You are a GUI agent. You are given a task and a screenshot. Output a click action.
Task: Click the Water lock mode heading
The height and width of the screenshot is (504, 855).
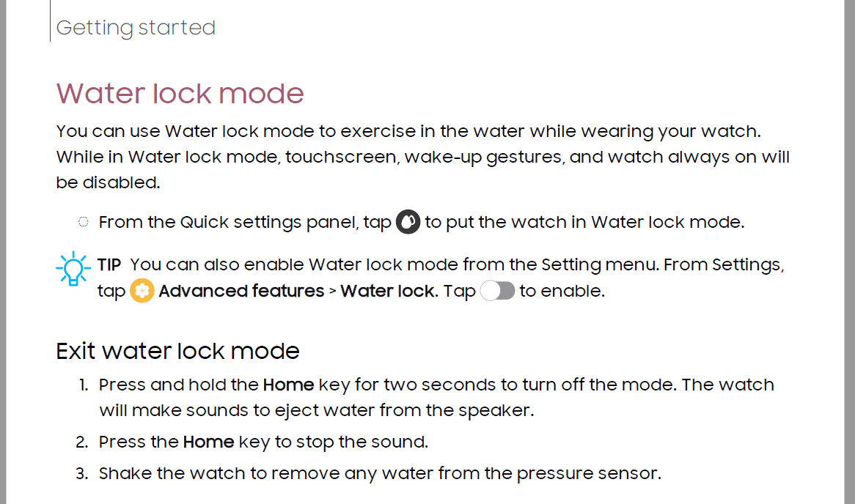(x=180, y=93)
